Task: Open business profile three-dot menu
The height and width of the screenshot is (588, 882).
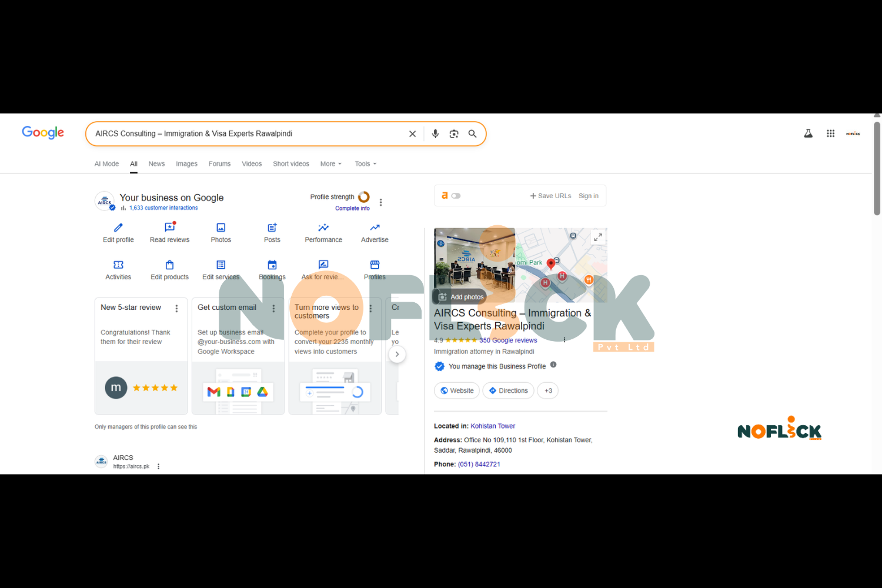Action: pos(381,202)
